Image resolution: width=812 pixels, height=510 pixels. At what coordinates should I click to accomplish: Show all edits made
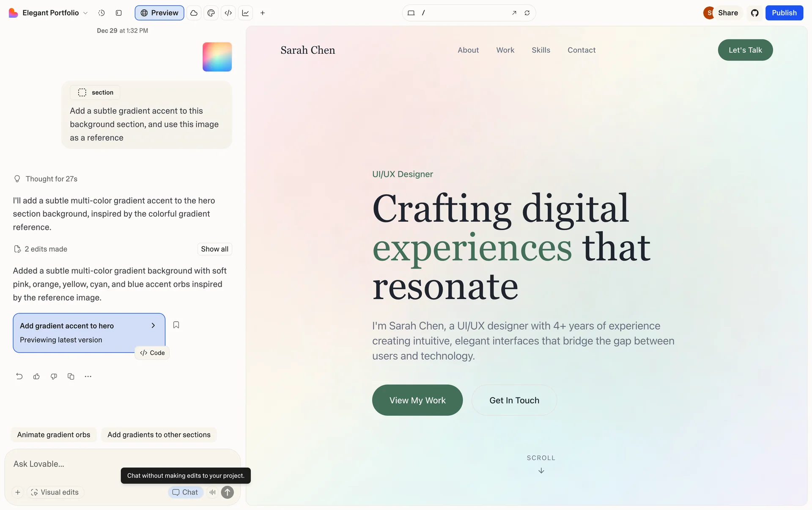coord(214,249)
